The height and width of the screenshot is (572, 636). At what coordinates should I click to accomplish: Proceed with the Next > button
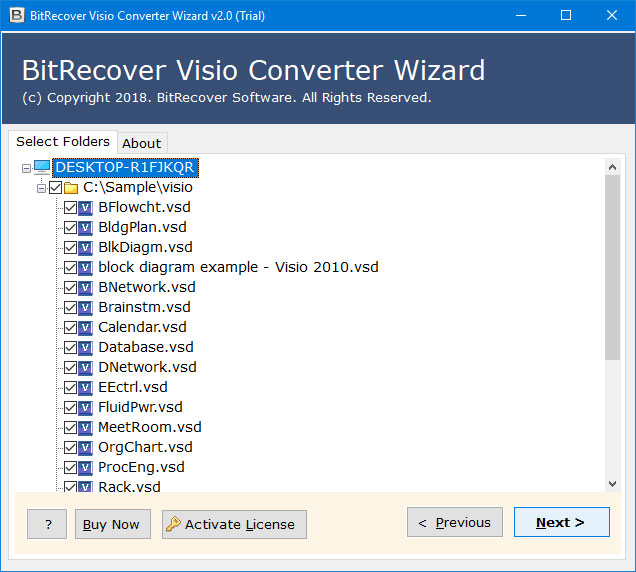(562, 522)
